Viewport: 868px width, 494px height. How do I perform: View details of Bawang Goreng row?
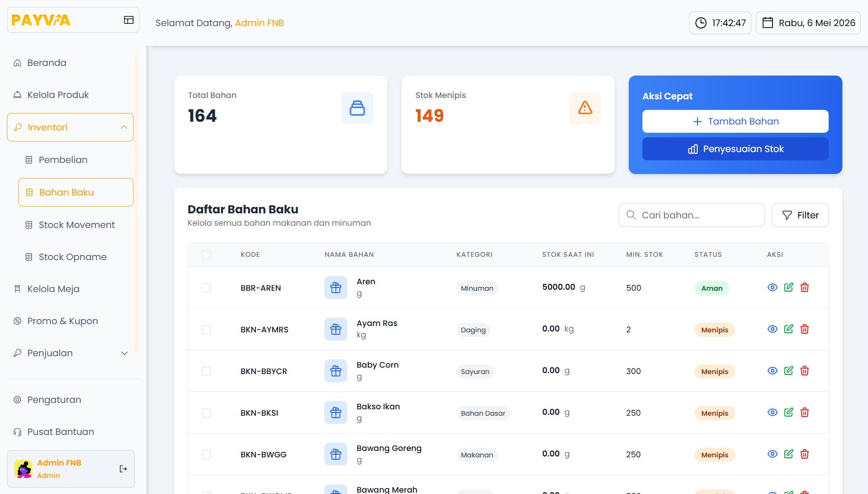point(772,454)
